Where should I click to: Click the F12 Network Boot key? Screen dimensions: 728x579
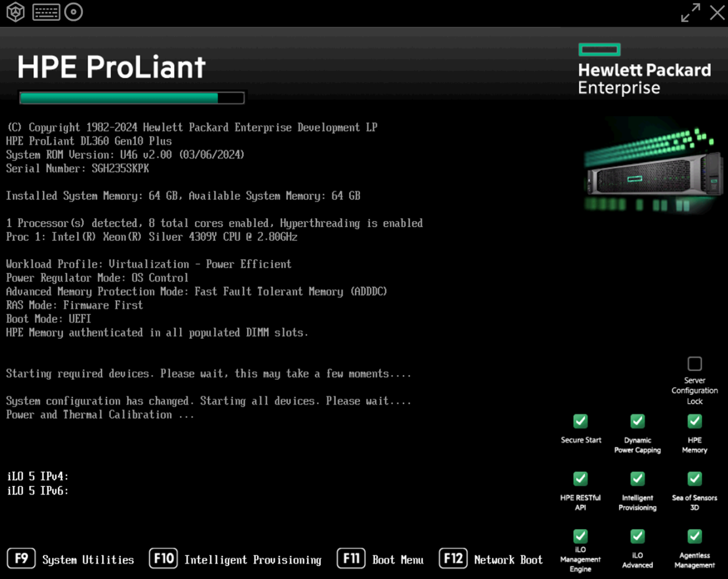coord(453,559)
